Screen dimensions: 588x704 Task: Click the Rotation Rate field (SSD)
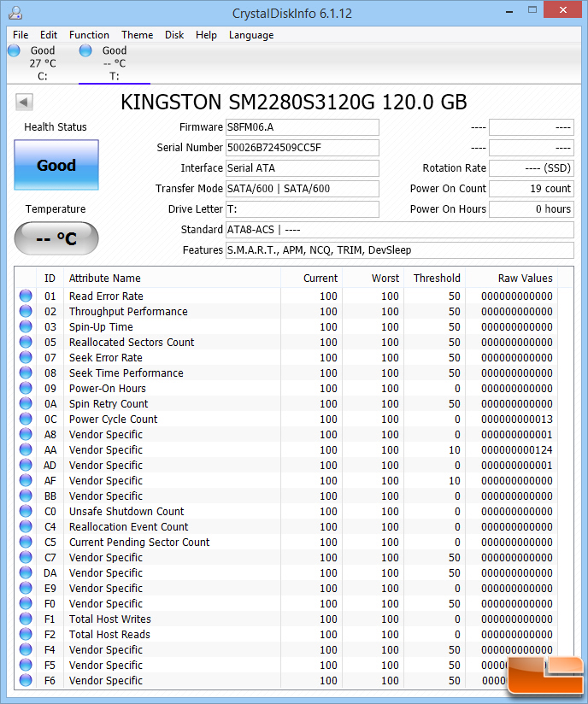click(532, 168)
